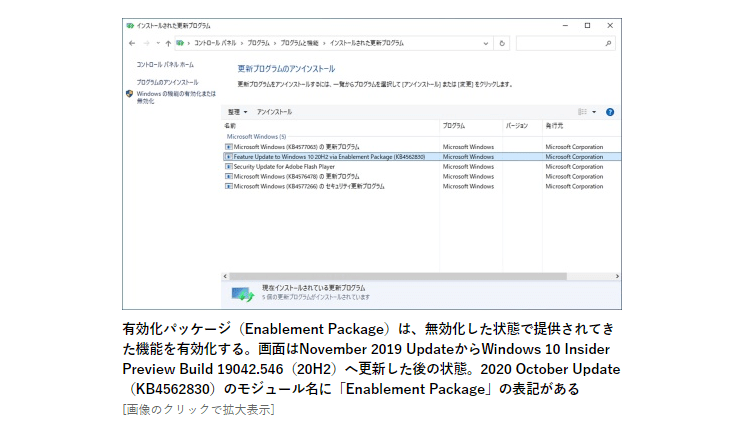Click the back navigation arrow

tap(133, 43)
